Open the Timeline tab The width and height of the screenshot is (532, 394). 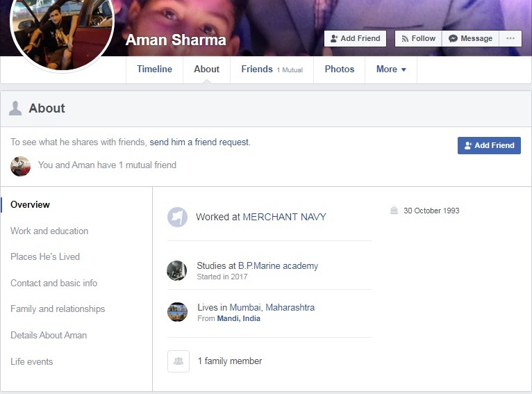coord(154,69)
